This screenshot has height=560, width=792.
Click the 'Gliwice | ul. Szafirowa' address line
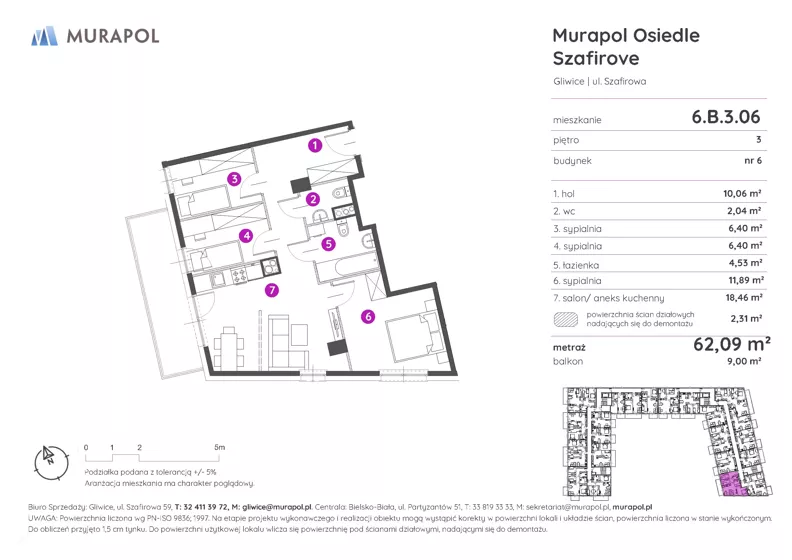[x=600, y=81]
